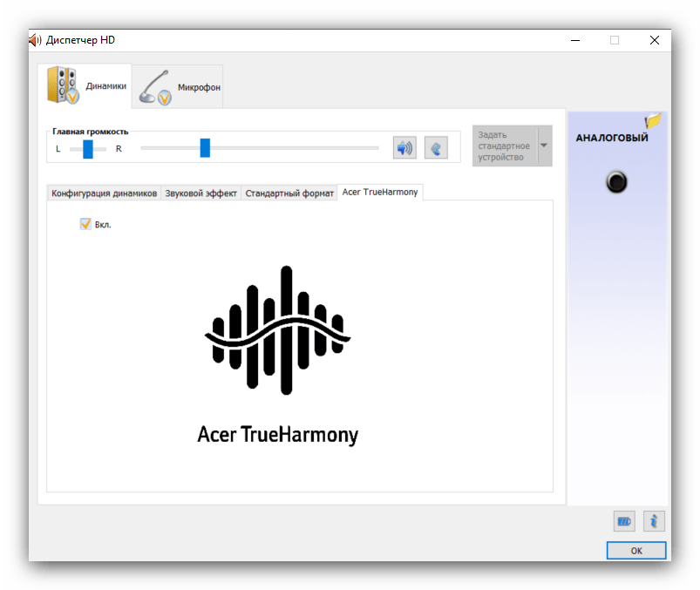Expand the arrow beside Задать стандартное устройство
Image resolution: width=700 pixels, height=590 pixels.
click(x=544, y=146)
